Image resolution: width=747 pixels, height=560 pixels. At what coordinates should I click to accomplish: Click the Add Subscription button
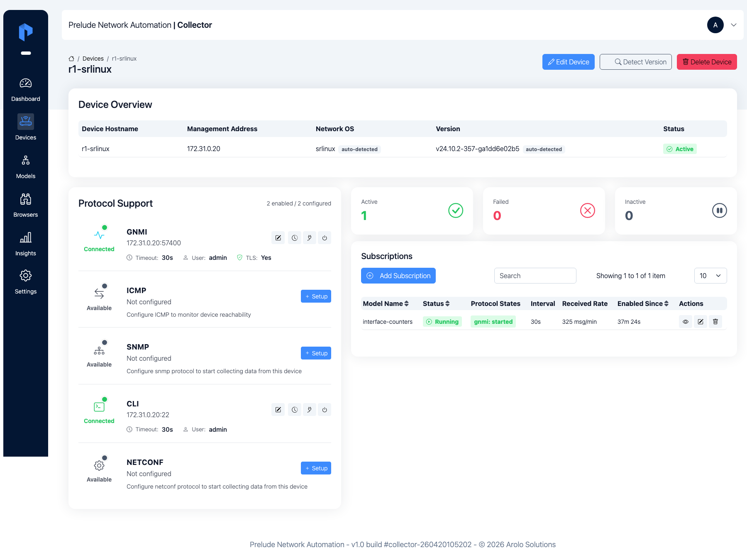(x=398, y=276)
